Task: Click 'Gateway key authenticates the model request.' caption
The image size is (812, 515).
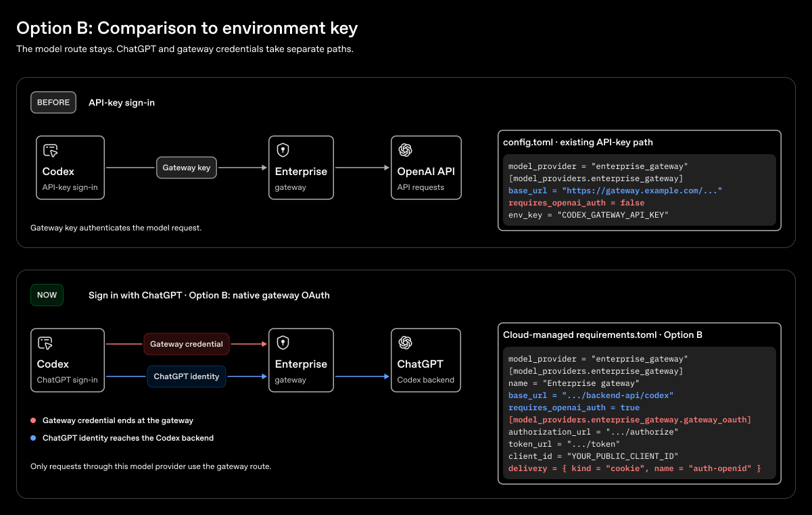Action: coord(116,228)
